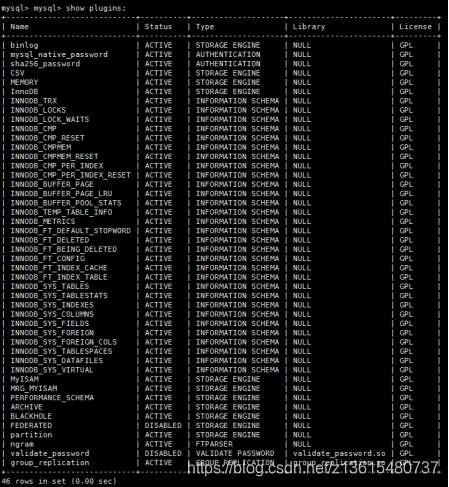Click the Type column header
Screen dimensions: 449x487
(x=205, y=27)
